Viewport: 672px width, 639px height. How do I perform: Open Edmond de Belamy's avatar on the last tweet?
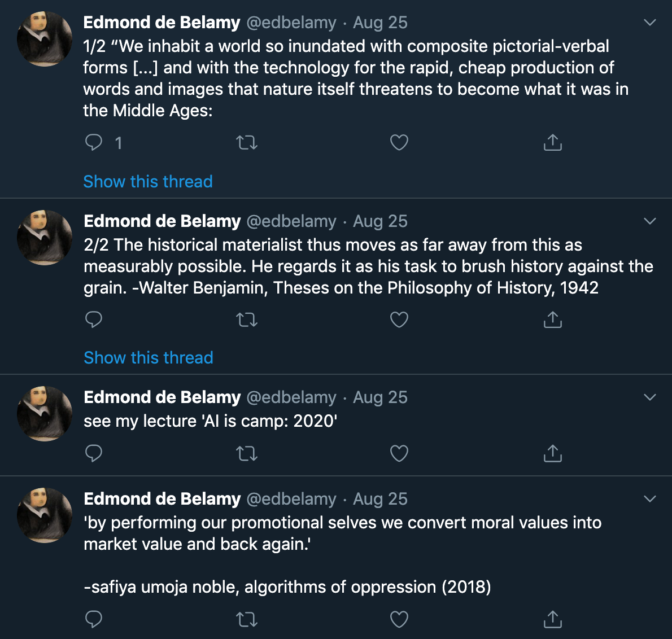point(45,515)
